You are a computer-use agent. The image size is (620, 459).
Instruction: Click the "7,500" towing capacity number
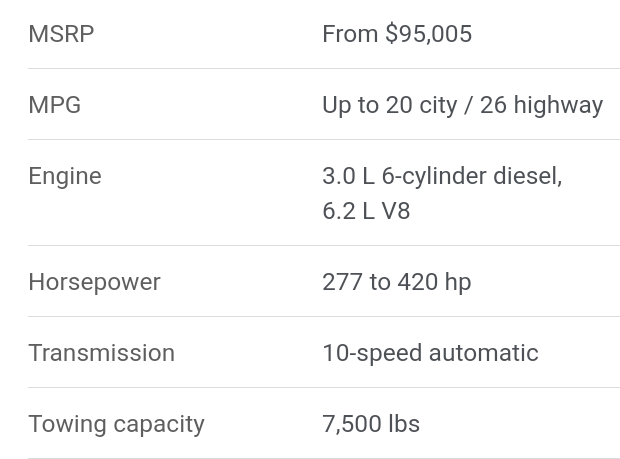[x=351, y=424]
